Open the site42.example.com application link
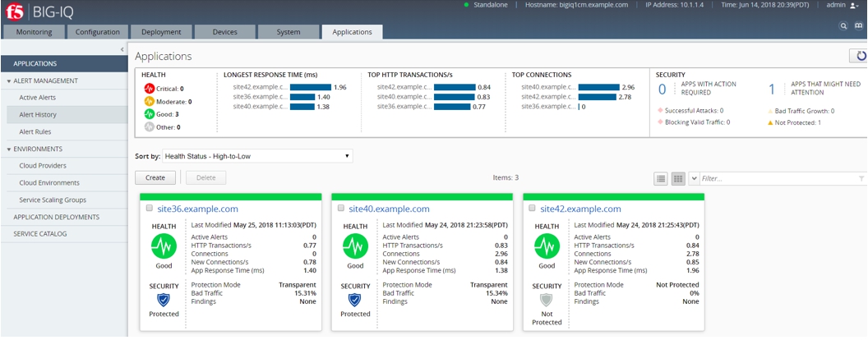Image resolution: width=868 pixels, height=340 pixels. click(580, 209)
